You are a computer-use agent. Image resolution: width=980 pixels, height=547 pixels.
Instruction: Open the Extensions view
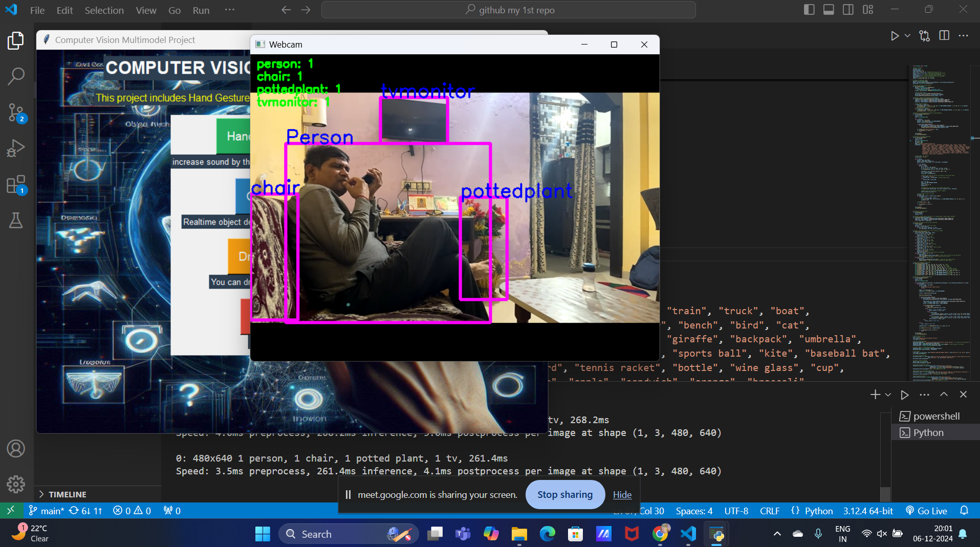click(x=16, y=184)
